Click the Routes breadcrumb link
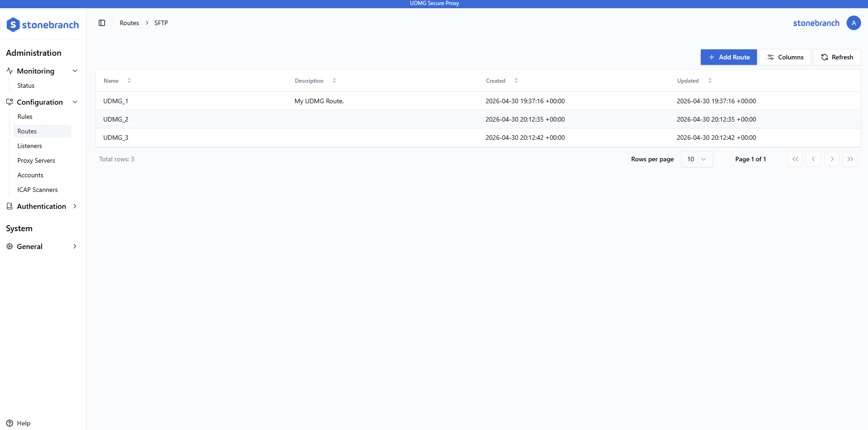Image resolution: width=868 pixels, height=430 pixels. [x=129, y=23]
